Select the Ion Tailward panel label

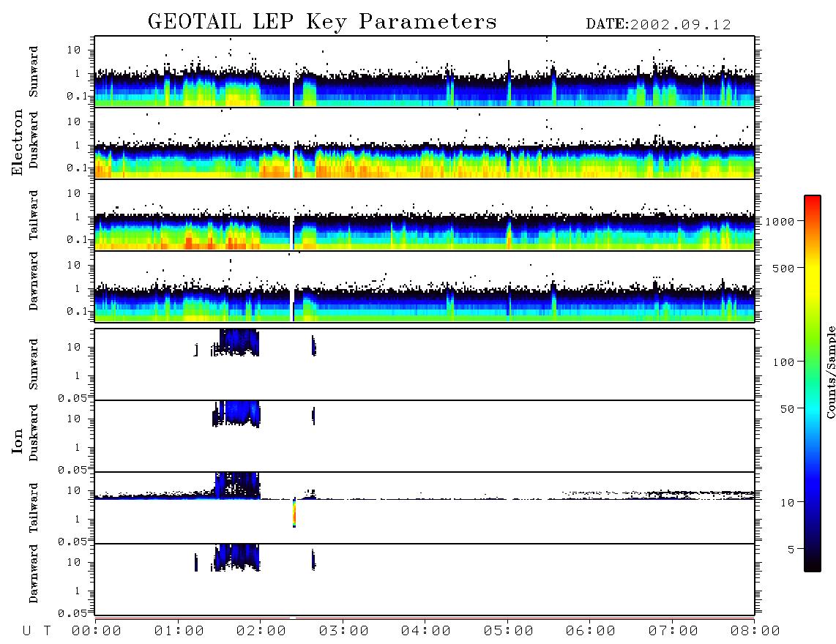click(34, 508)
